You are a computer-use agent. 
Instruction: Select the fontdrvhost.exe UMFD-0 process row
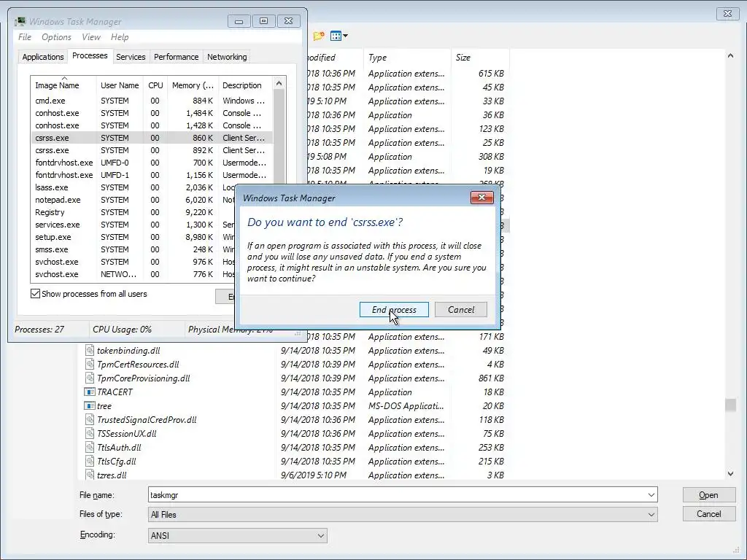(152, 163)
